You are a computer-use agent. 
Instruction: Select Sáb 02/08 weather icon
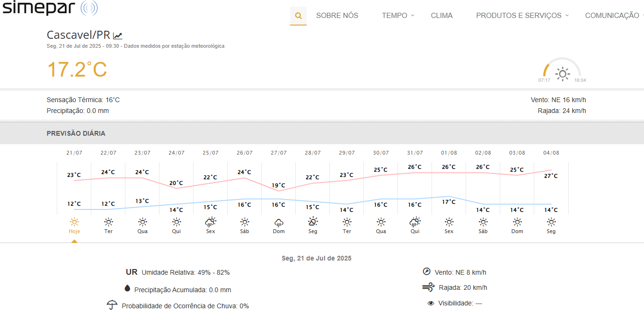point(483,222)
